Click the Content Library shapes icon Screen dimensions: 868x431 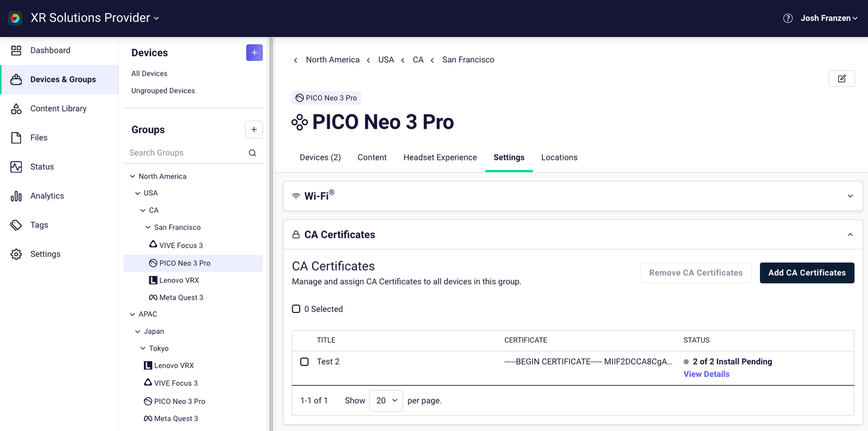pyautogui.click(x=16, y=109)
